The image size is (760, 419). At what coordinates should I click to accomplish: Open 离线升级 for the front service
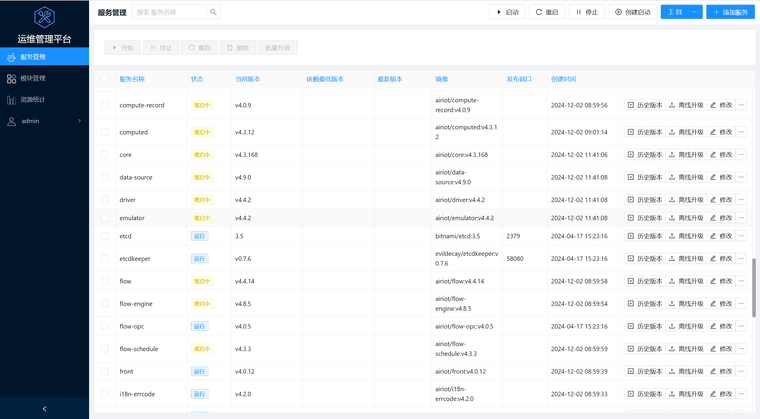[x=686, y=371]
